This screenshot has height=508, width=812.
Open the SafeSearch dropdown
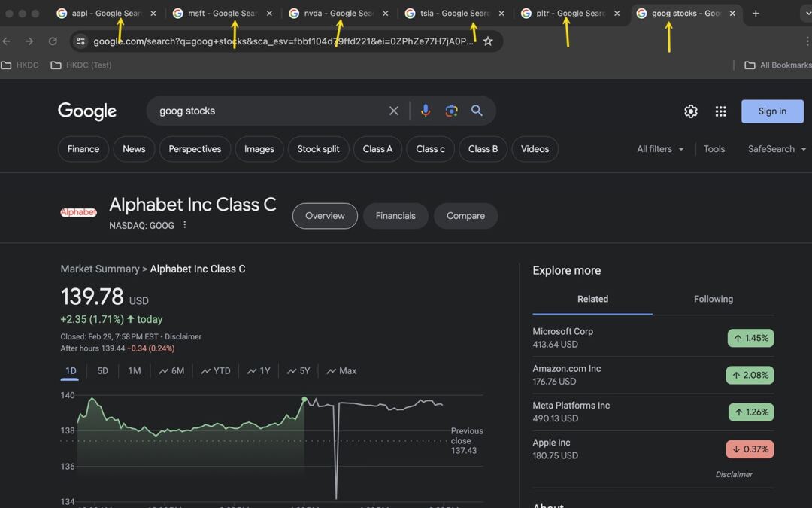click(777, 149)
